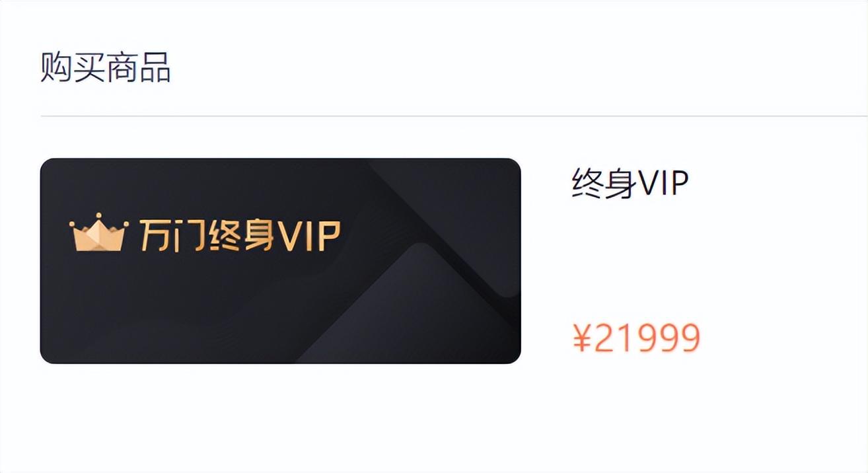
Task: Click the gold 万门终身VIP text on card
Action: (x=240, y=234)
